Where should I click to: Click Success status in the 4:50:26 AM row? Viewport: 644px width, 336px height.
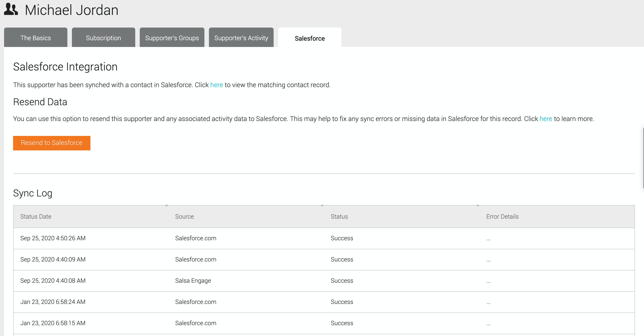[x=342, y=238]
